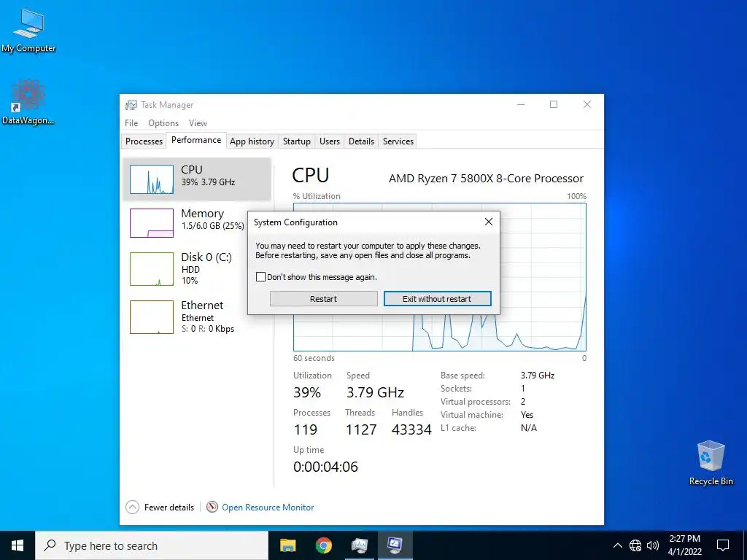Click the % Utilization graph label
Screen dimensions: 747x560
pyautogui.click(x=317, y=196)
